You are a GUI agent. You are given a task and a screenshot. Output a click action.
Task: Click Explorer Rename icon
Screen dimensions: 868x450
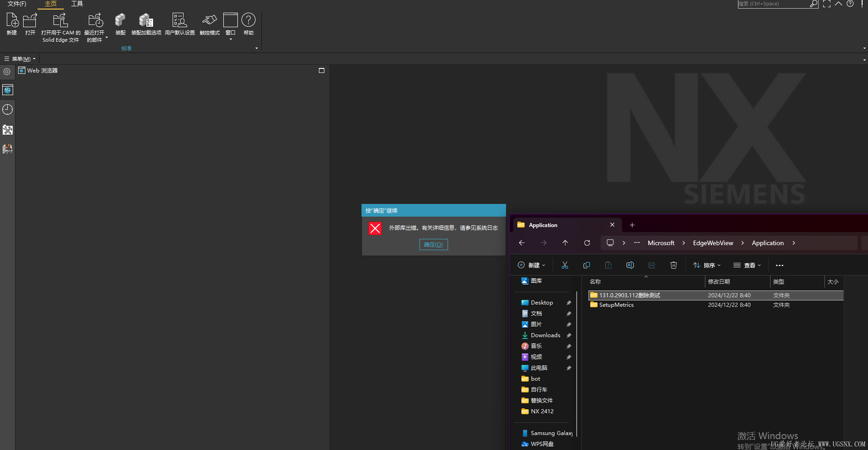(x=630, y=265)
